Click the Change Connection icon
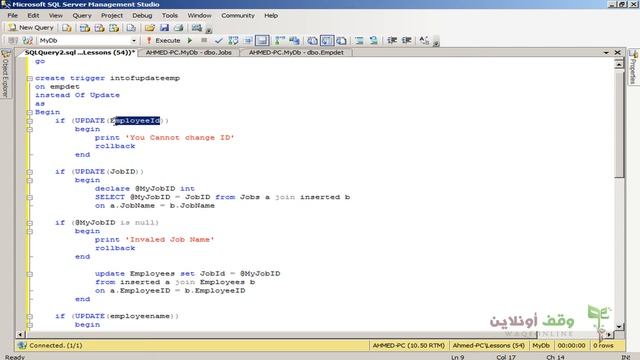This screenshot has height=360, width=640. 27,40
